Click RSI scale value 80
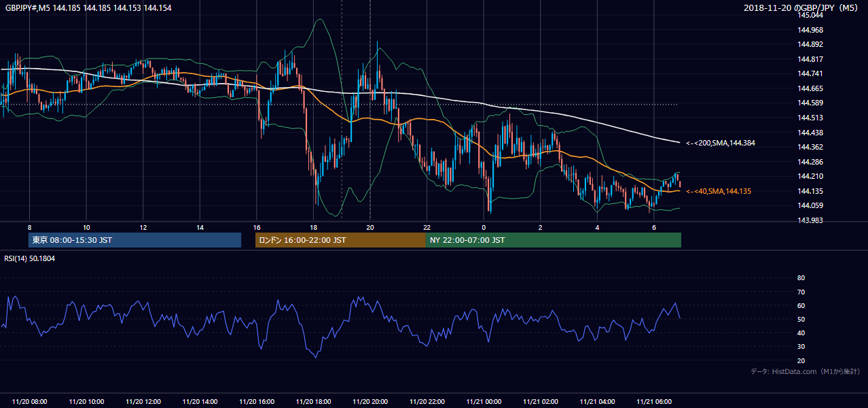 [x=801, y=278]
